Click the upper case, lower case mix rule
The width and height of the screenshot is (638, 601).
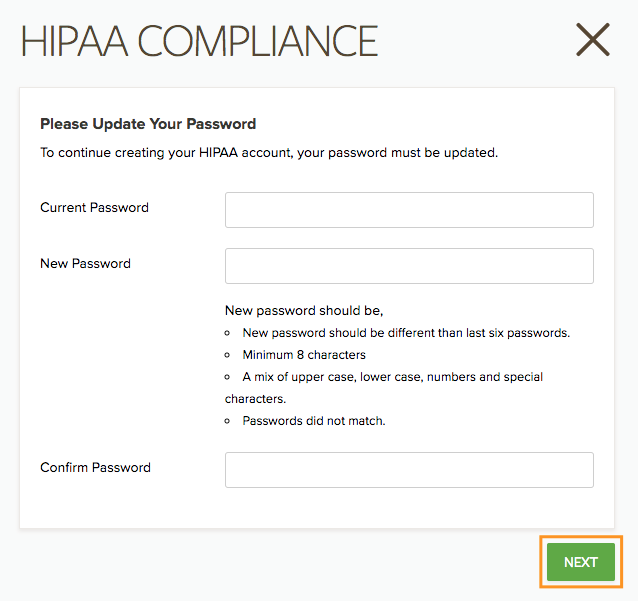pyautogui.click(x=392, y=377)
